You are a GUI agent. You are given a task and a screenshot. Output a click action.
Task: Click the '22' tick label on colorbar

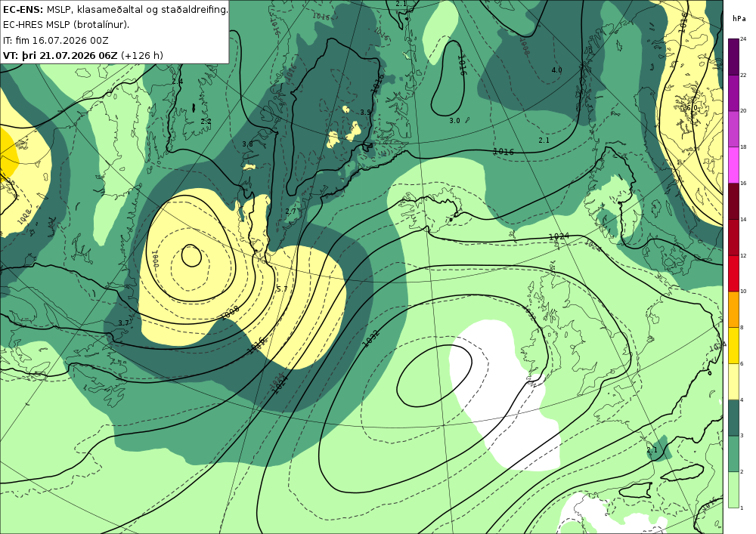(x=743, y=75)
